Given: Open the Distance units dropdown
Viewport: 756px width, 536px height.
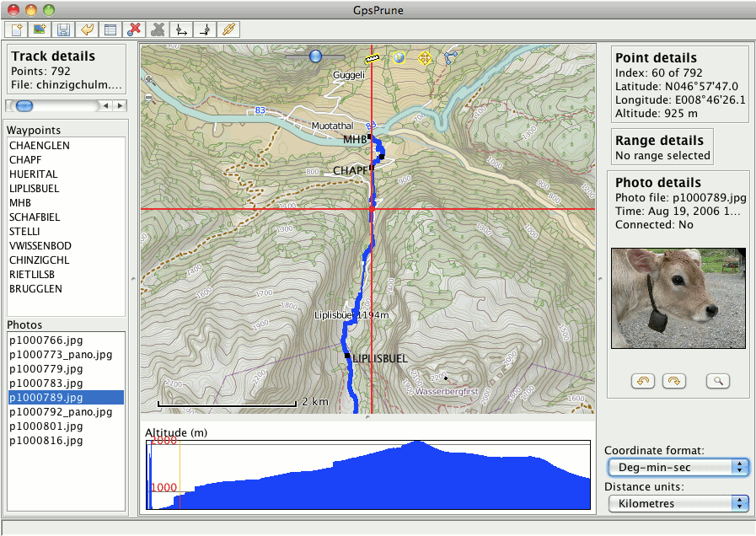Looking at the screenshot, I should (678, 503).
